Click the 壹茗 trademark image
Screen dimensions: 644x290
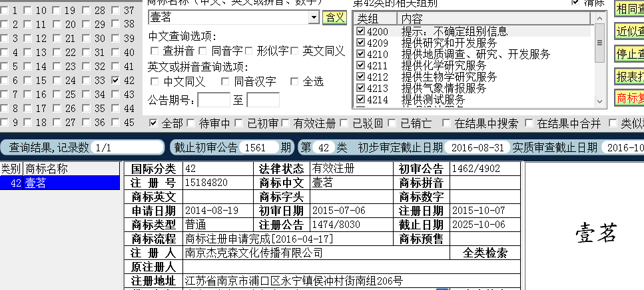pyautogui.click(x=596, y=233)
